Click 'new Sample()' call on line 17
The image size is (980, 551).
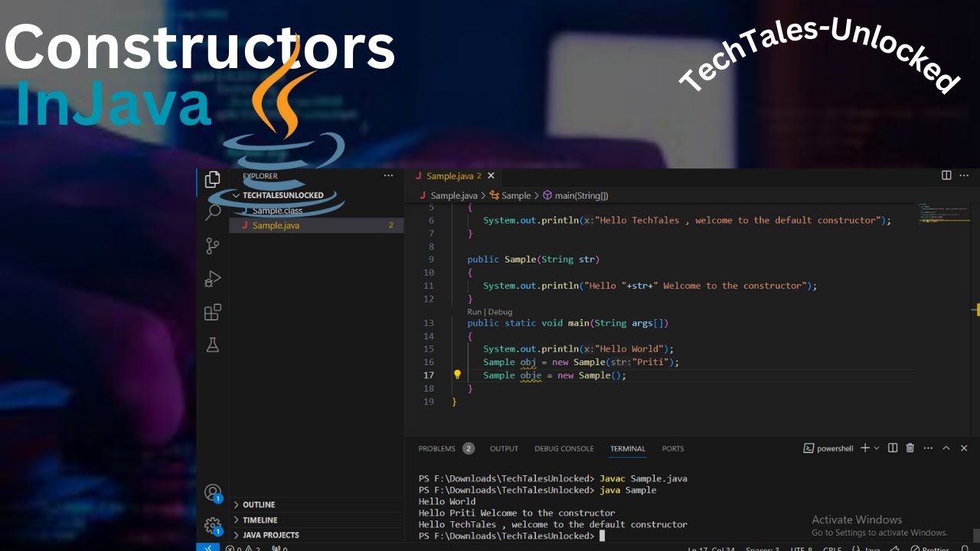pos(591,375)
